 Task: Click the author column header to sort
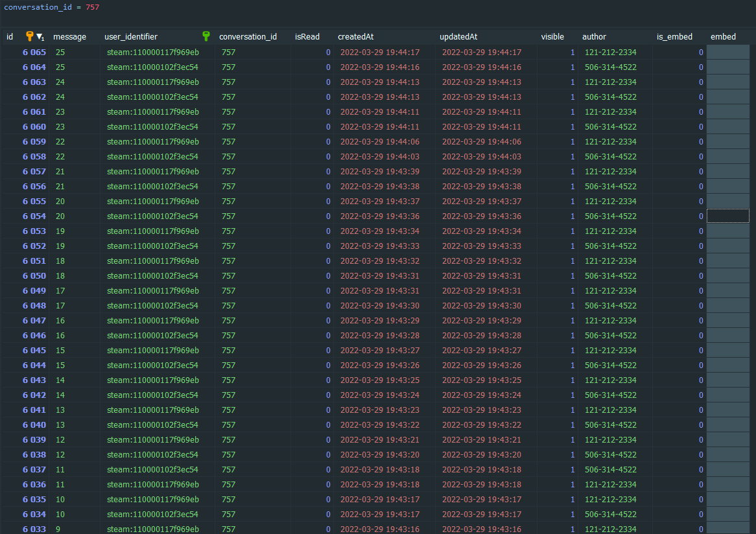click(x=594, y=36)
